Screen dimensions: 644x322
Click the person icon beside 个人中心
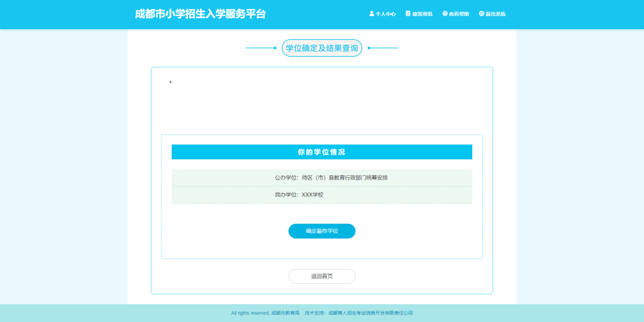tap(371, 14)
